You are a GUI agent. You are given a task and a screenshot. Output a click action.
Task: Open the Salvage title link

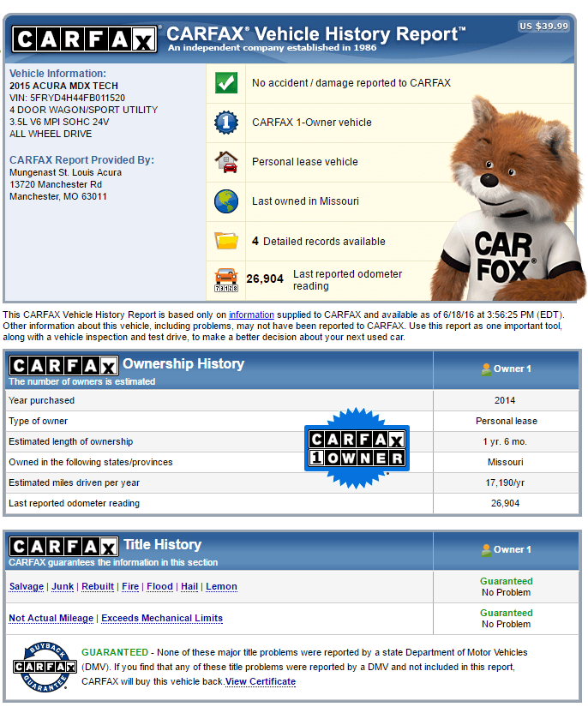27,586
